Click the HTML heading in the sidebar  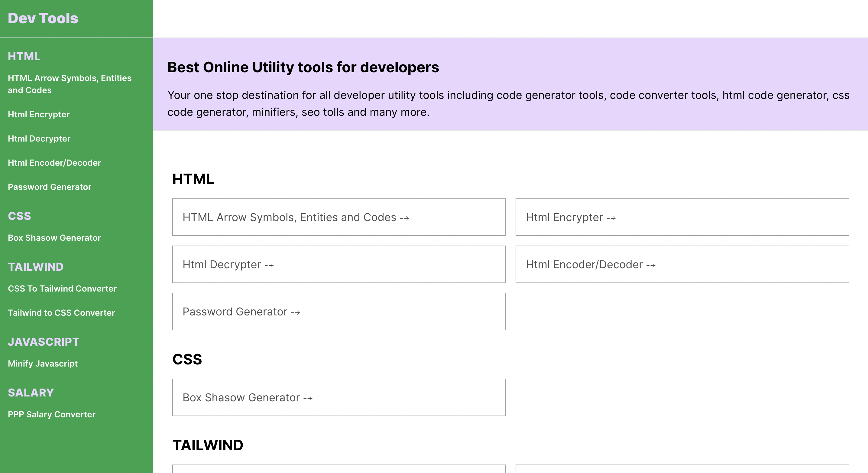coord(24,56)
